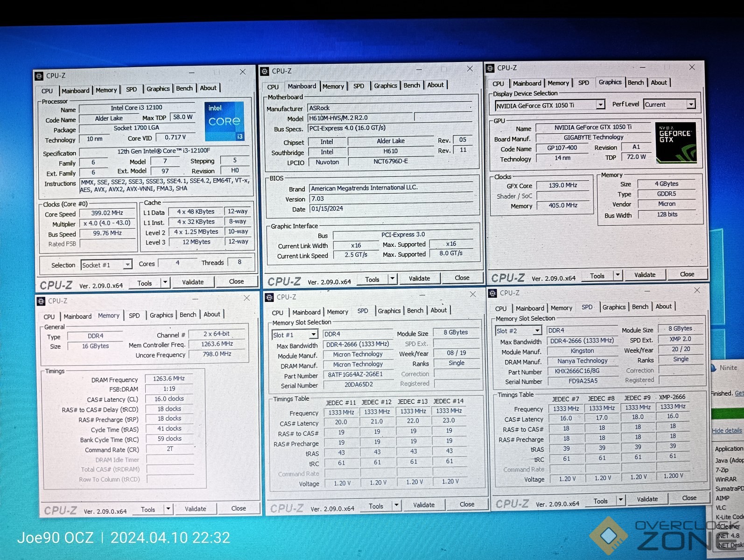
Task: Select CPU tab in Slot #1 SPD window
Action: [x=278, y=313]
